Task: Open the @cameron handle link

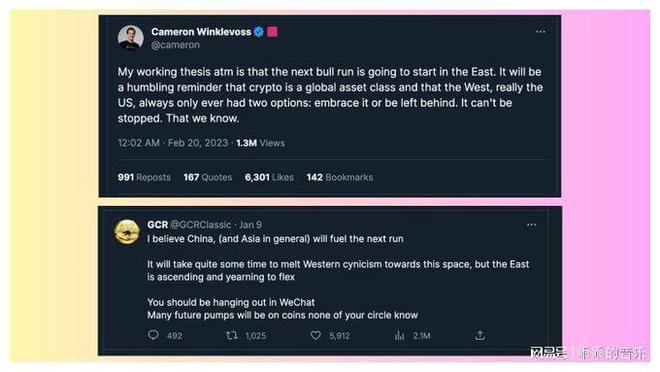Action: [x=175, y=45]
